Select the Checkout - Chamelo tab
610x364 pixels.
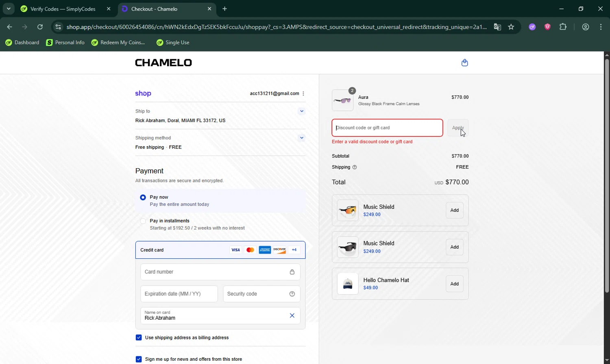coord(167,9)
